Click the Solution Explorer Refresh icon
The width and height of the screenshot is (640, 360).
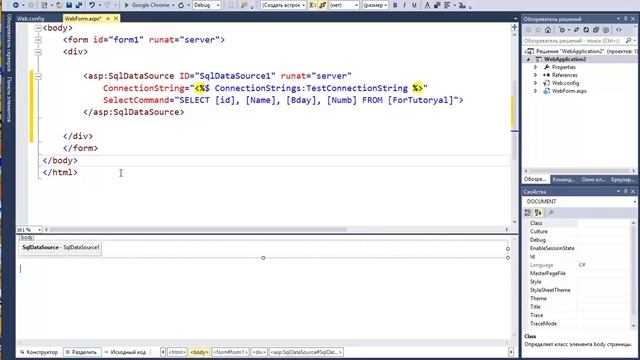point(586,30)
